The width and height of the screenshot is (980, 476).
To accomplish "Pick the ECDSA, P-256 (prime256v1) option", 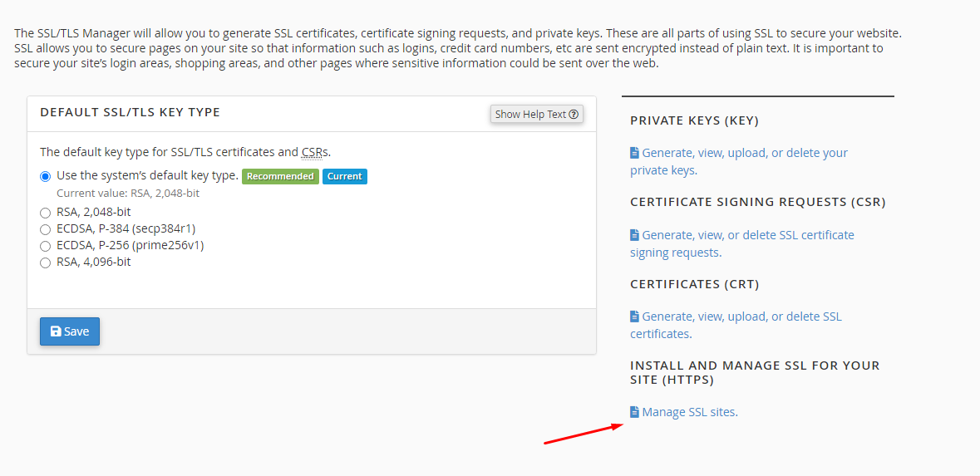I will 46,246.
